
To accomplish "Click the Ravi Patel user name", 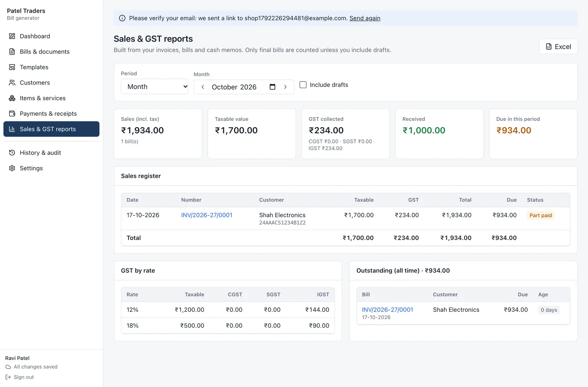I will coord(17,358).
